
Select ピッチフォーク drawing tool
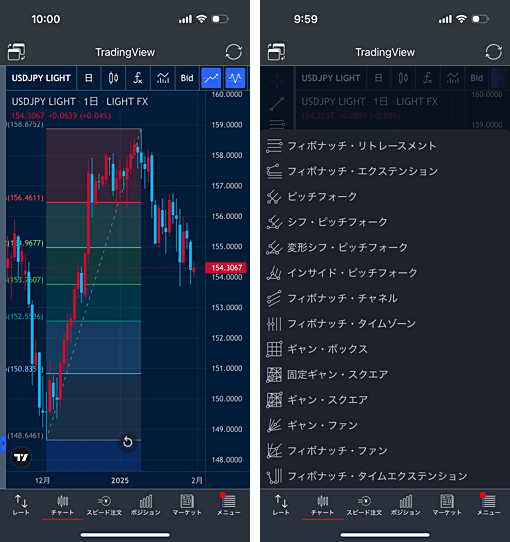385,197
